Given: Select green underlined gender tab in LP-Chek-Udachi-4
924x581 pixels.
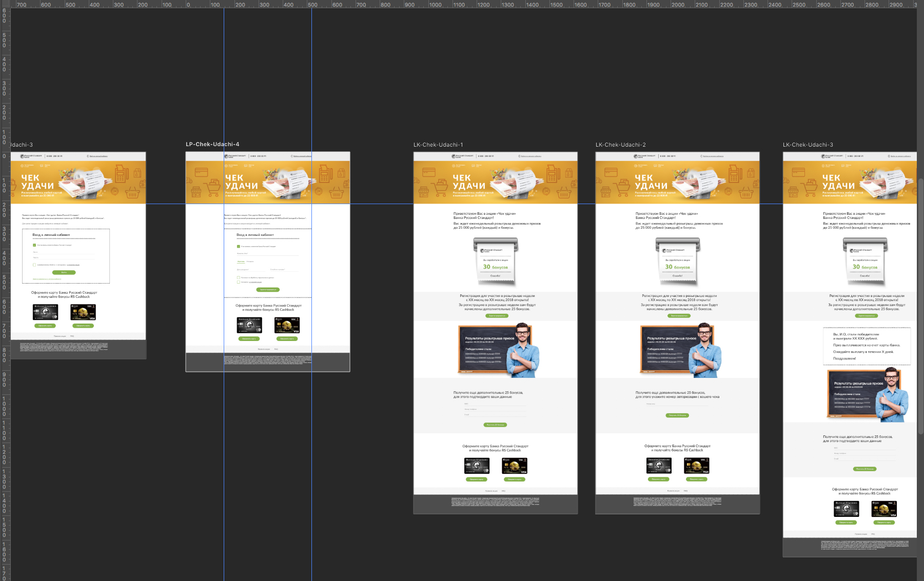Looking at the screenshot, I should pyautogui.click(x=241, y=262).
